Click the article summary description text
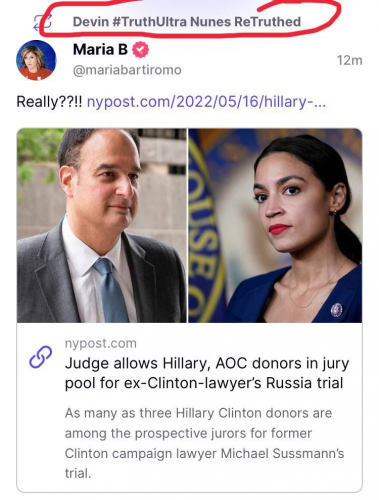Image resolution: width=379 pixels, height=500 pixels. tap(204, 443)
